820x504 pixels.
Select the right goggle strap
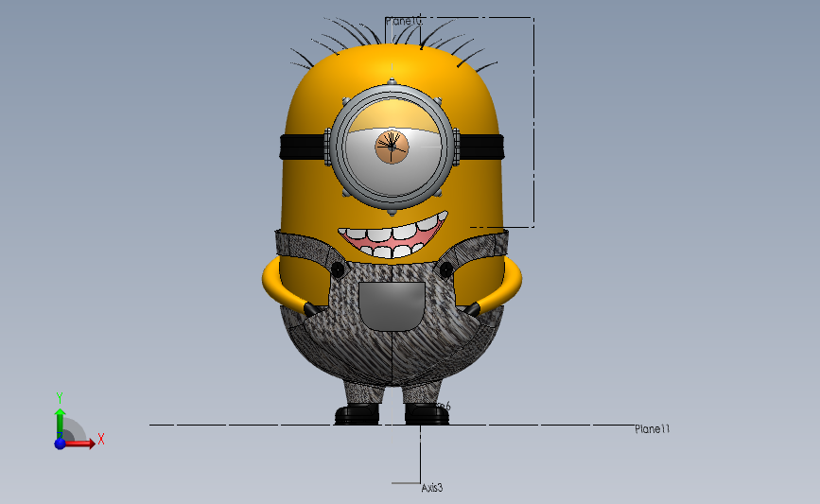[x=482, y=147]
